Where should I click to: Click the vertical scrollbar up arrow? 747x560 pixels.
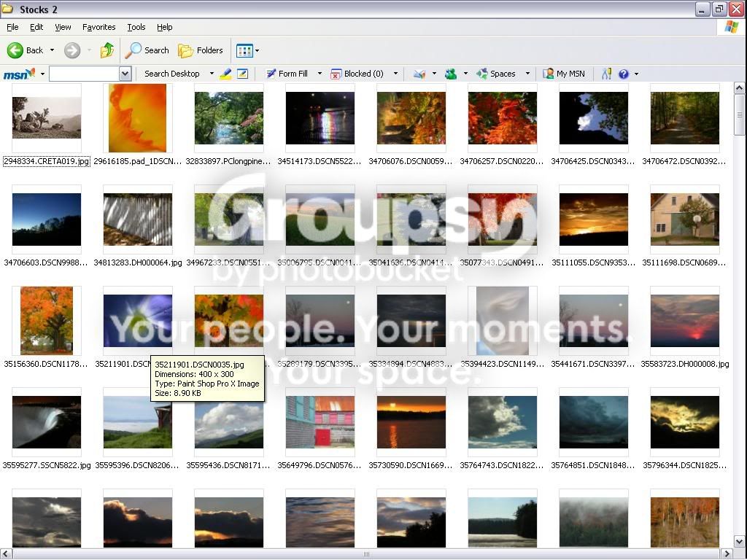(740, 88)
